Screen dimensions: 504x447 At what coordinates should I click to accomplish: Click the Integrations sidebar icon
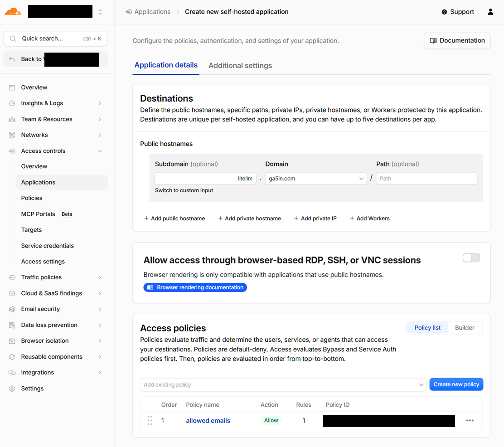coord(12,372)
